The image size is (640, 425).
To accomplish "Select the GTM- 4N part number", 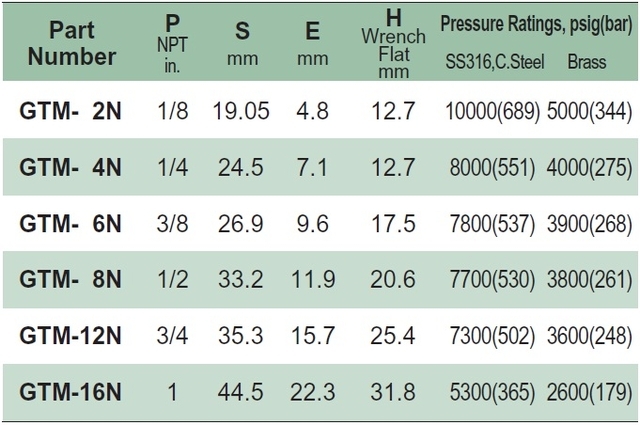I will tap(70, 167).
